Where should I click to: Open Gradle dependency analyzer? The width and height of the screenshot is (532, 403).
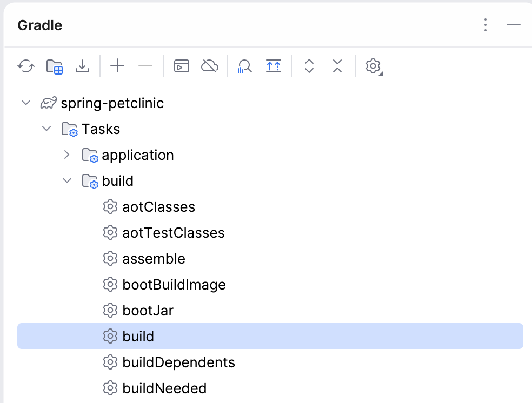click(244, 66)
